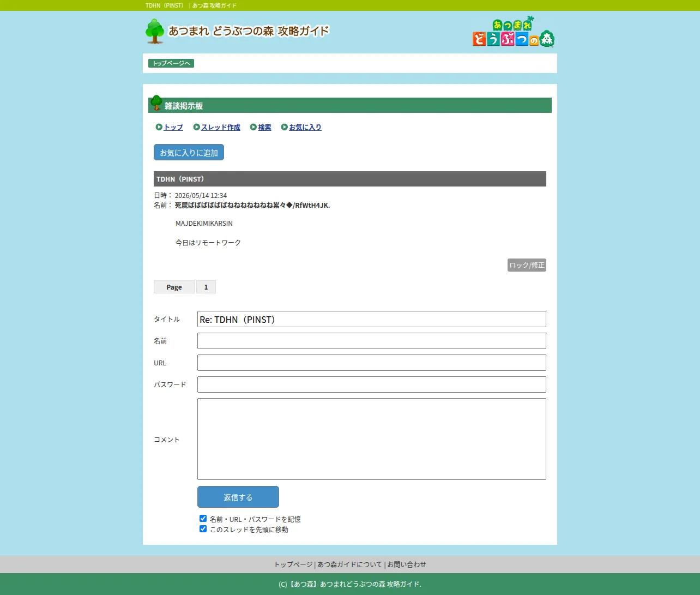Screen dimensions: 700x595
Task: Open footer お問い合わせ link
Action: coord(407,564)
